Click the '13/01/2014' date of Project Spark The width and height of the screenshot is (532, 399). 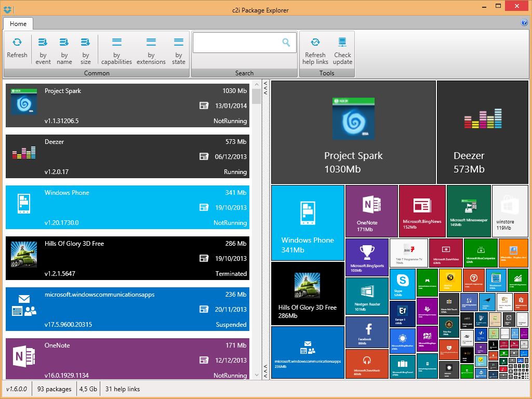click(x=231, y=105)
